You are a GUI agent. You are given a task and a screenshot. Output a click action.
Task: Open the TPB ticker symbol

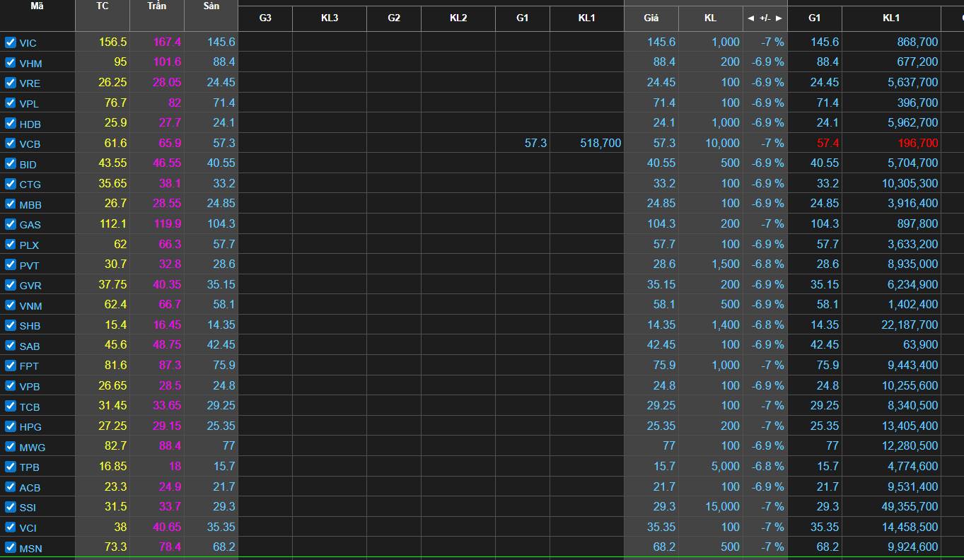point(30,467)
